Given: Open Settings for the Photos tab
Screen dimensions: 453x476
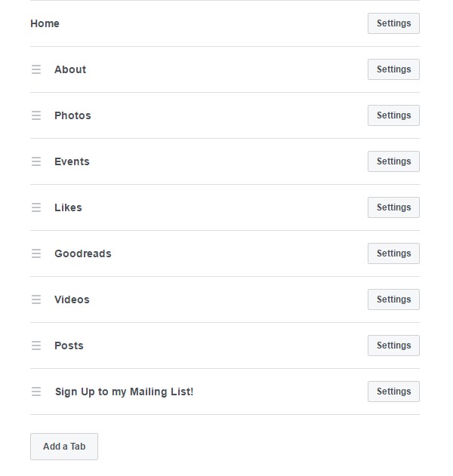Looking at the screenshot, I should click(393, 115).
